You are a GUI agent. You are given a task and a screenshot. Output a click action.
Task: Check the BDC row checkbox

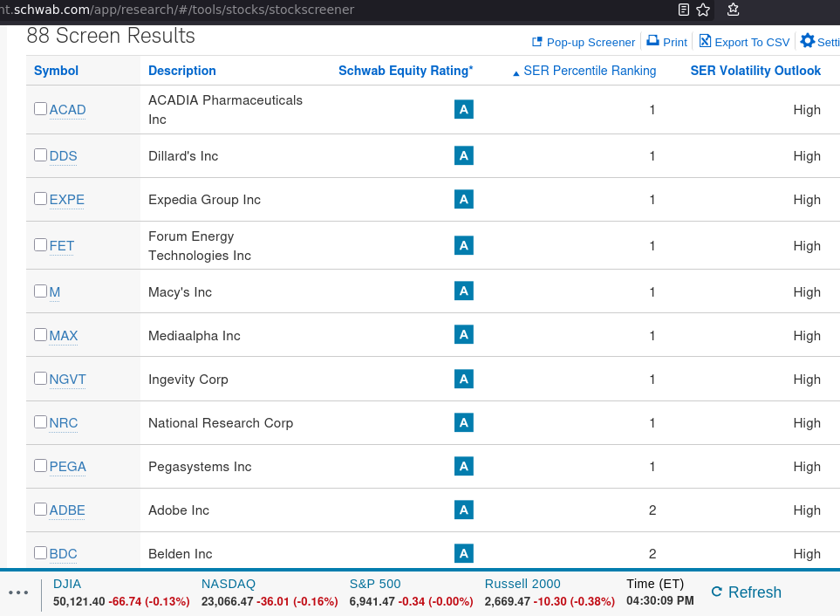(x=41, y=553)
